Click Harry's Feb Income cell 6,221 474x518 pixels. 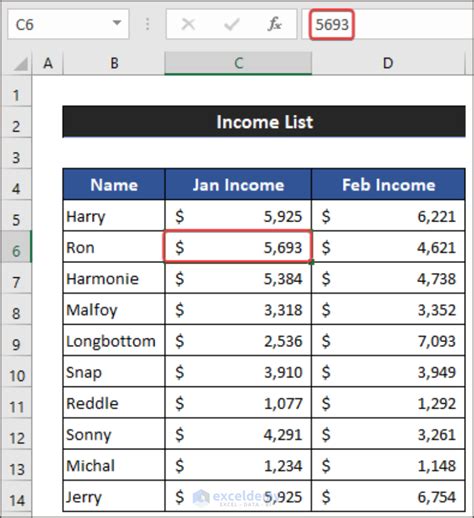388,216
